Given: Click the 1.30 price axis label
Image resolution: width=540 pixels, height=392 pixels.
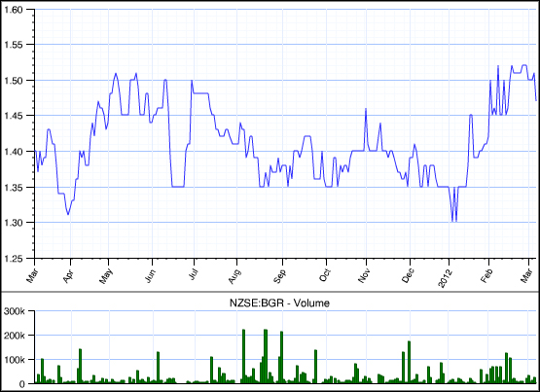Looking at the screenshot, I should [x=13, y=223].
